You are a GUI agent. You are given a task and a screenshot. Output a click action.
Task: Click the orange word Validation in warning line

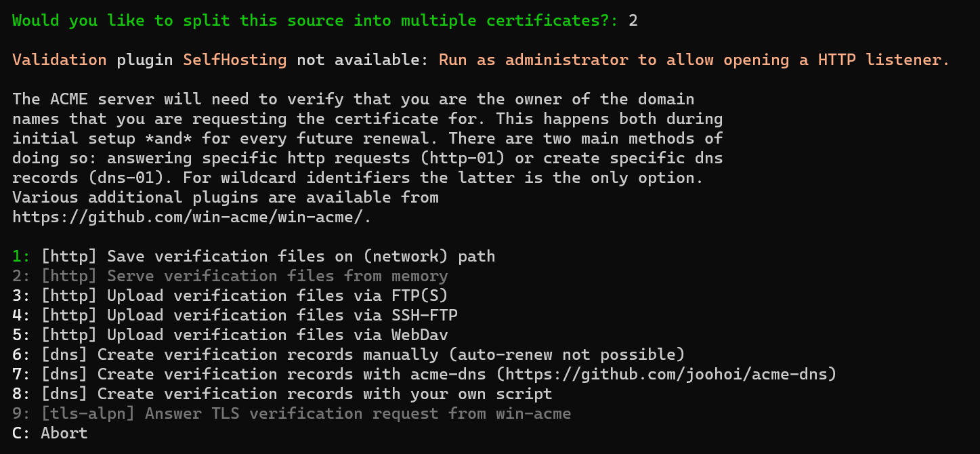59,60
